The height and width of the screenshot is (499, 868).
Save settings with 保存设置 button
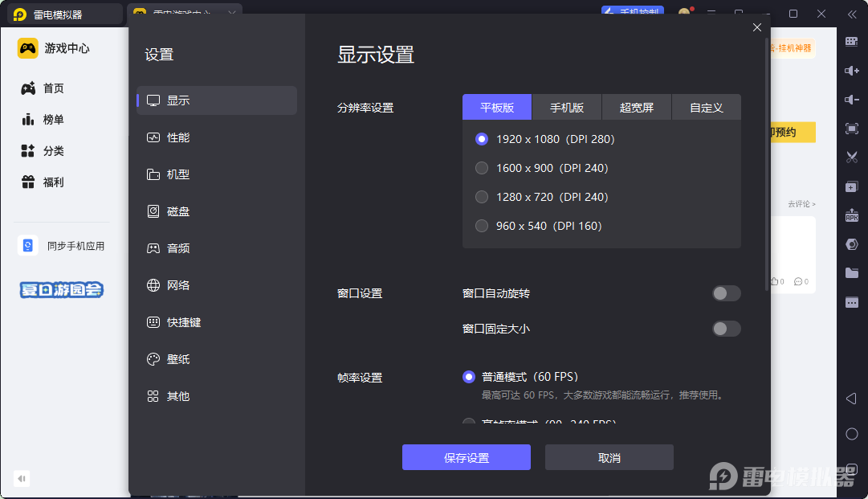coord(466,456)
